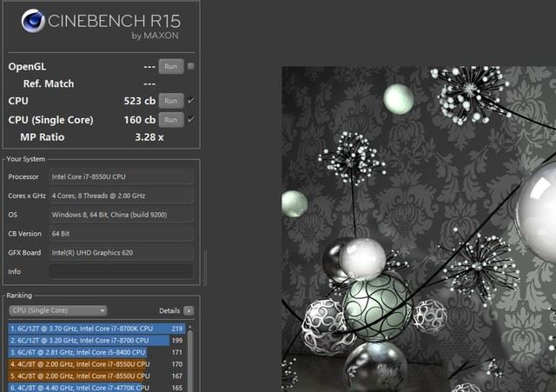Click the Cinebench sphere logo icon
The height and width of the screenshot is (392, 556).
click(x=33, y=22)
